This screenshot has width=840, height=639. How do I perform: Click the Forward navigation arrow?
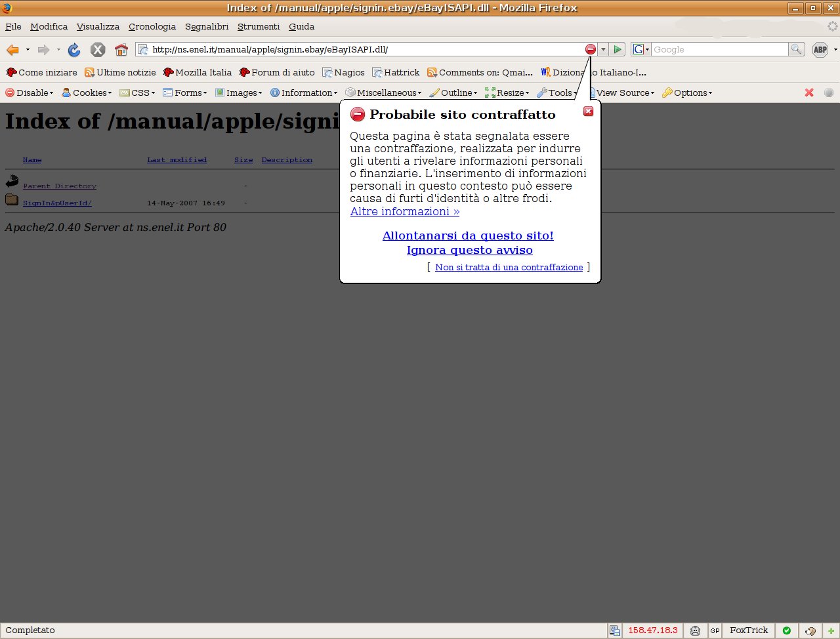(43, 50)
